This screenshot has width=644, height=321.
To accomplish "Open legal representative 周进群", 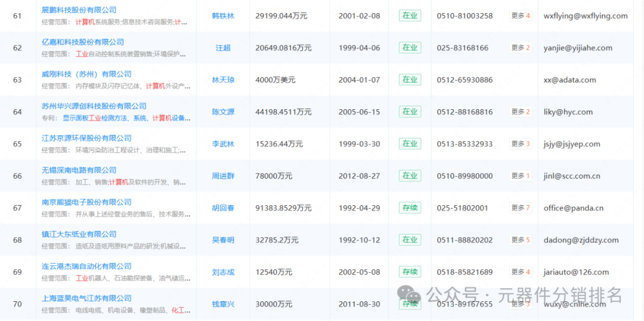I will [223, 177].
